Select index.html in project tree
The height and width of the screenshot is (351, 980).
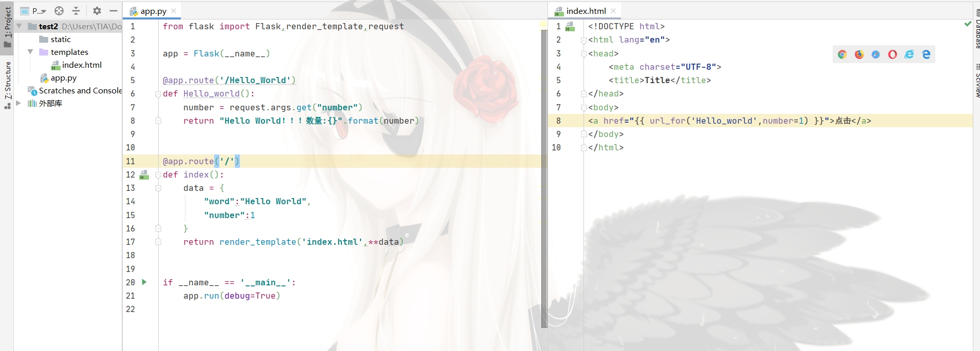click(81, 65)
